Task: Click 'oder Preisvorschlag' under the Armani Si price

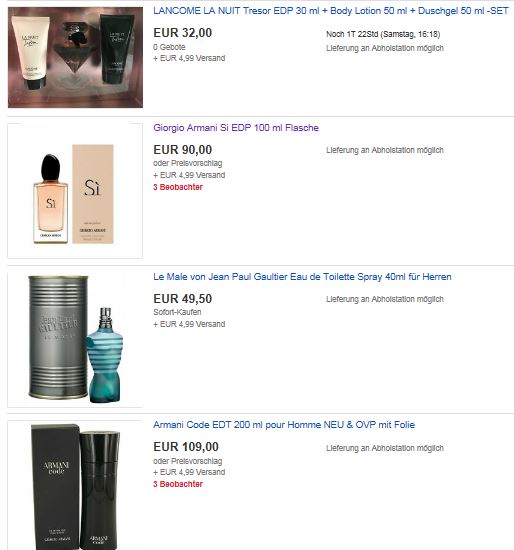Action: [x=187, y=163]
